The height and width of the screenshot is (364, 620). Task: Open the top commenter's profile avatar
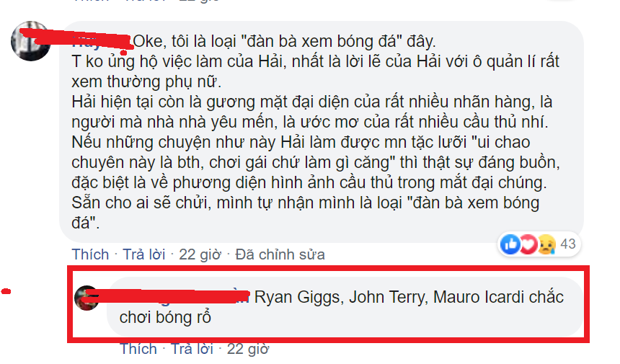[x=30, y=41]
